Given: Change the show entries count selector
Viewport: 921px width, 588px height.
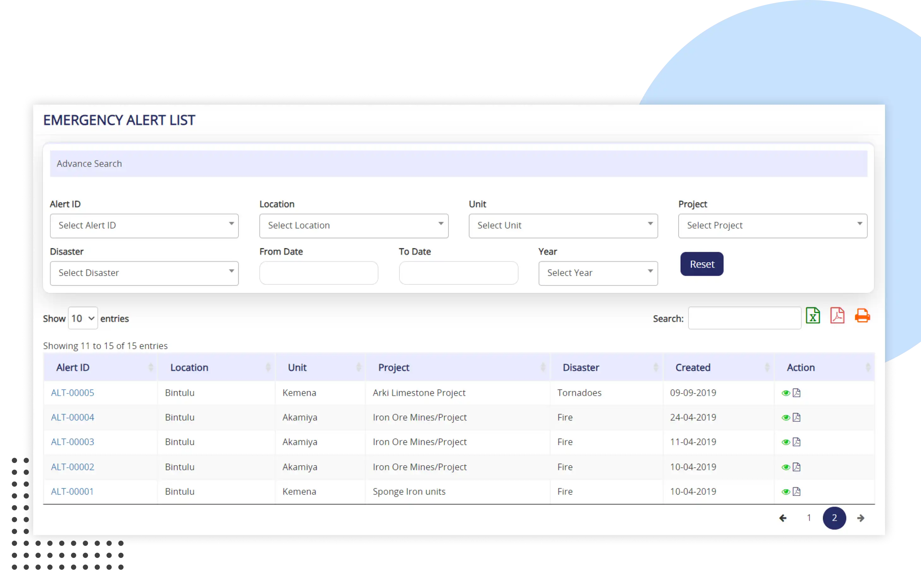Looking at the screenshot, I should point(83,318).
